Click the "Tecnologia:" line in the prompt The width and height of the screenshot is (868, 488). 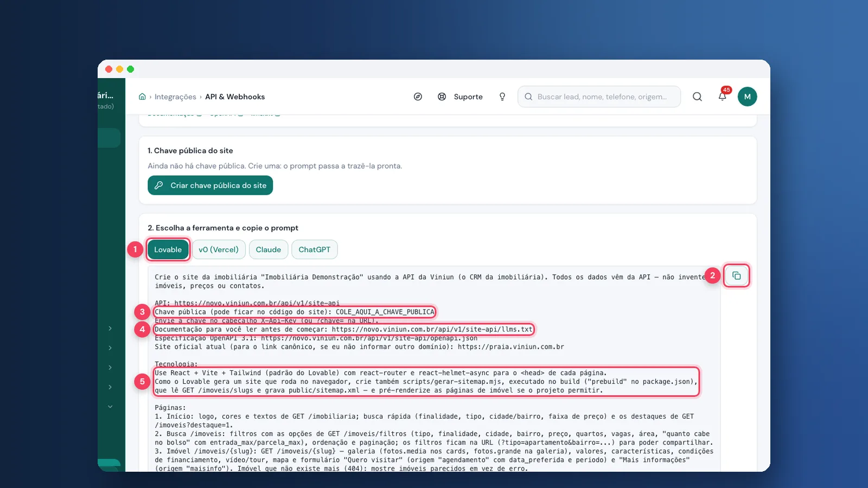176,364
